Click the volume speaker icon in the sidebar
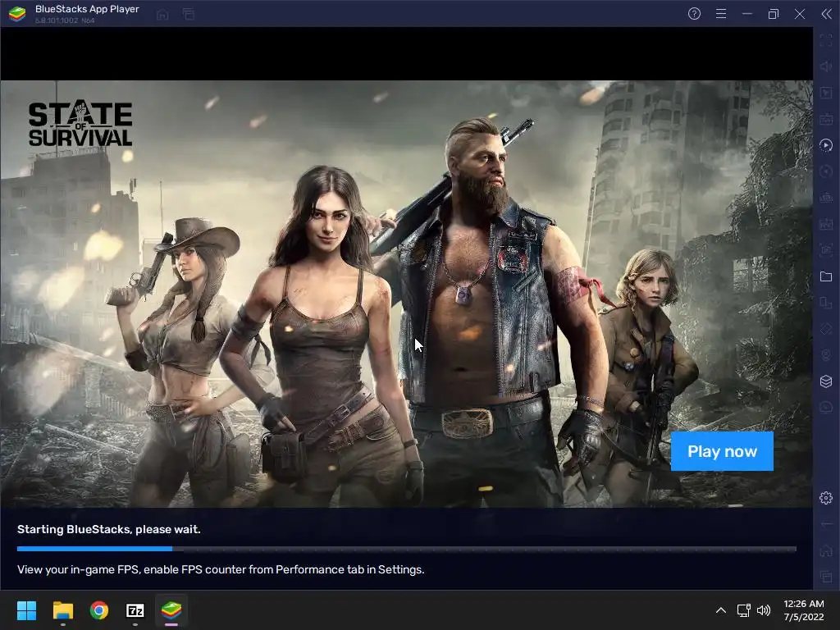Viewport: 840px width, 630px height. pos(826,66)
